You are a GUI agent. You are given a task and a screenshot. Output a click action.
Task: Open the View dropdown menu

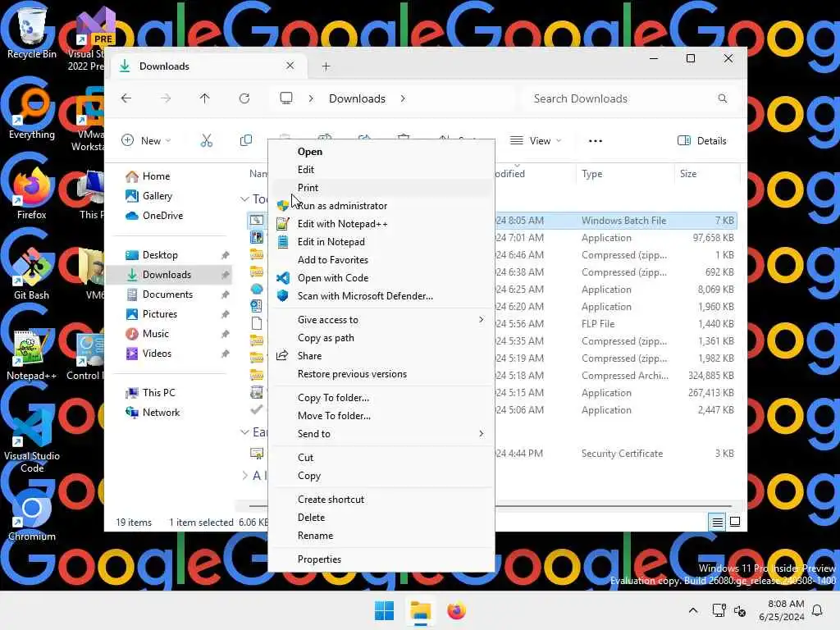(535, 141)
